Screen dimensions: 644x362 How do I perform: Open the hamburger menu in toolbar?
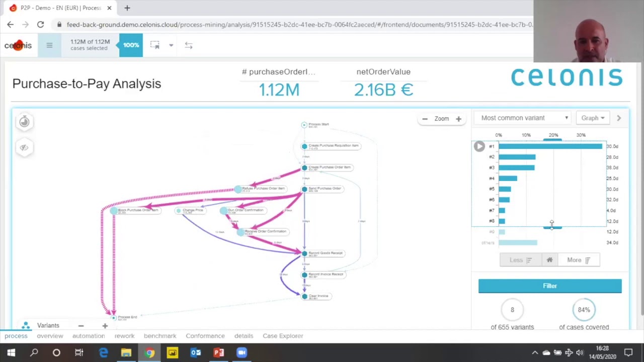[49, 45]
